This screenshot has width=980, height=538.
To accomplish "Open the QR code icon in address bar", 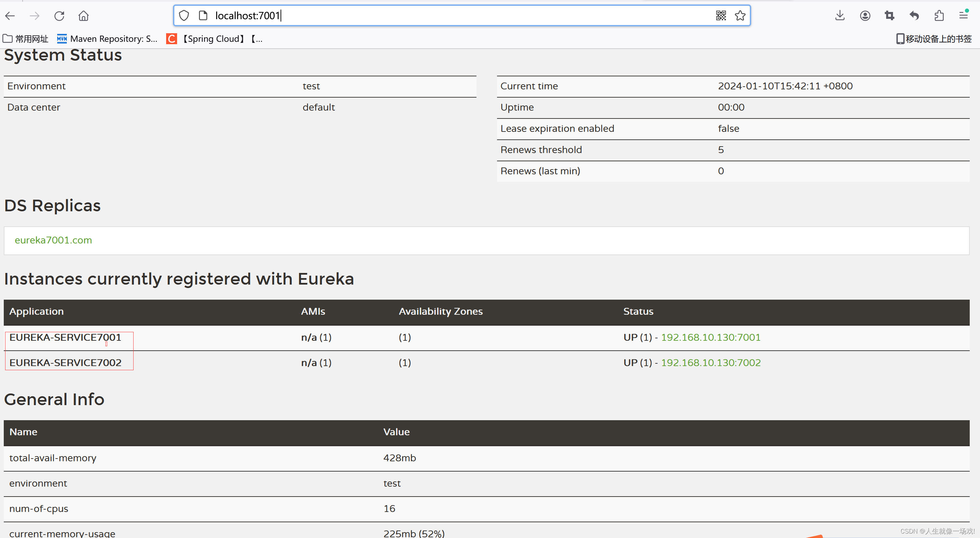I will tap(721, 16).
